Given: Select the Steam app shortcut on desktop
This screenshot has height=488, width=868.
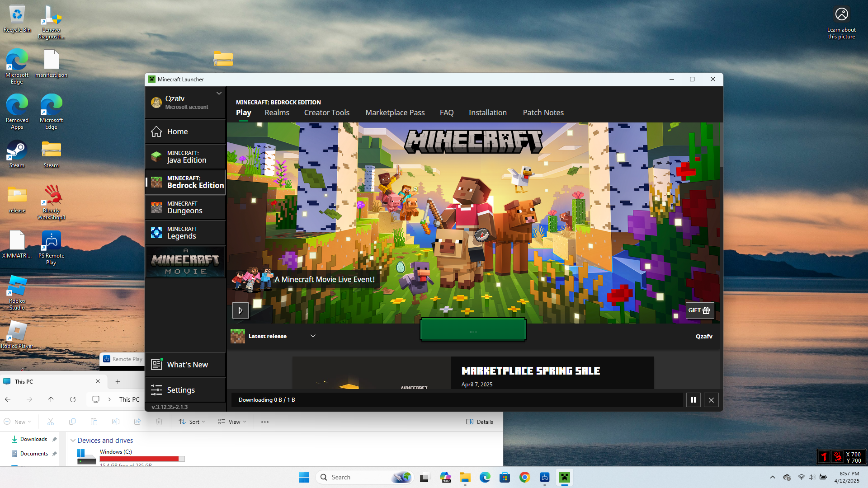Looking at the screenshot, I should tap(17, 154).
